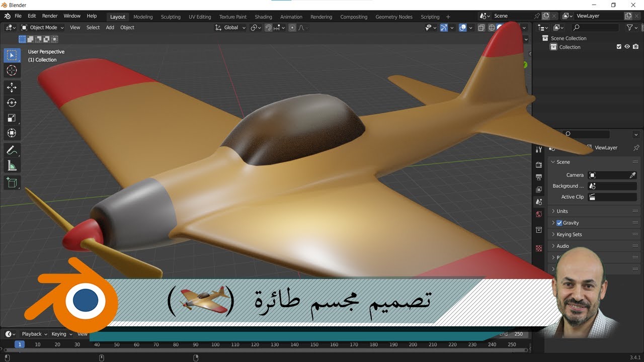644x362 pixels.
Task: Toggle snapping magnet button
Action: tap(269, 28)
